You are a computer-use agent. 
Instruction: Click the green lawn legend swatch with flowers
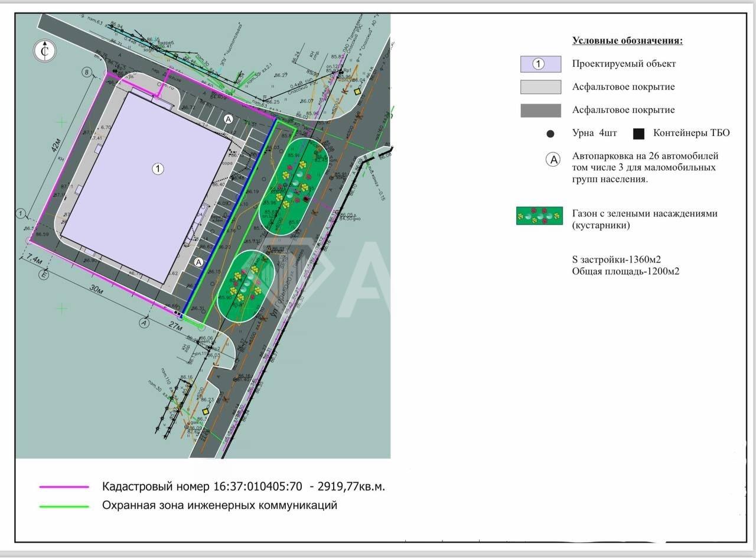point(539,216)
